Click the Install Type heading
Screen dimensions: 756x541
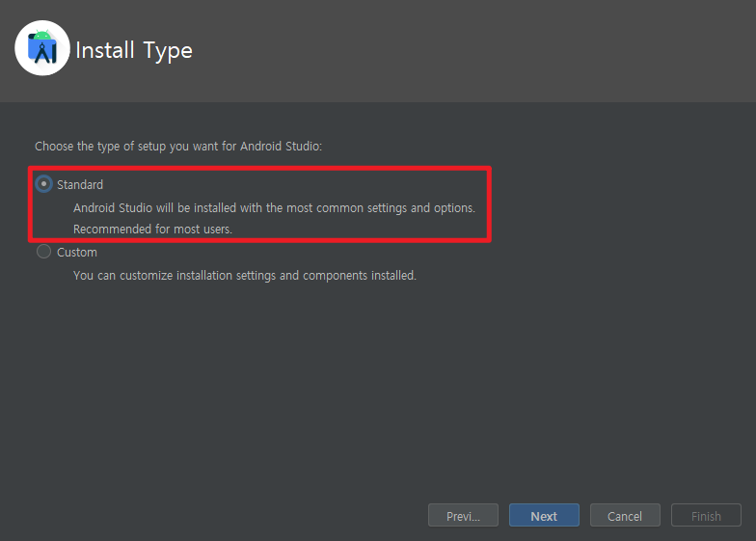point(134,50)
